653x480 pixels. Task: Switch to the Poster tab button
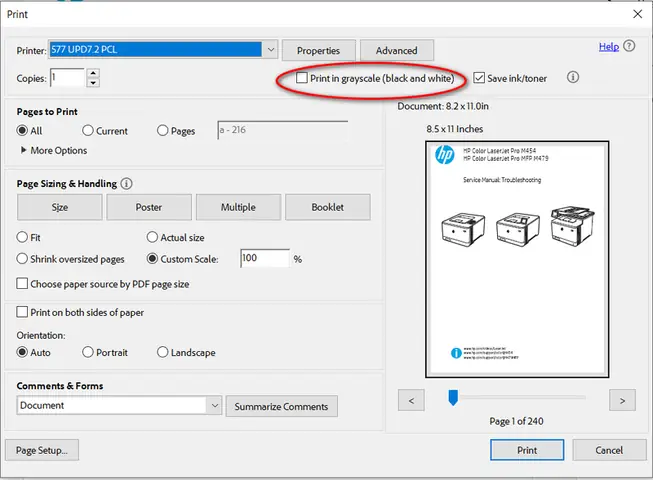pos(149,207)
